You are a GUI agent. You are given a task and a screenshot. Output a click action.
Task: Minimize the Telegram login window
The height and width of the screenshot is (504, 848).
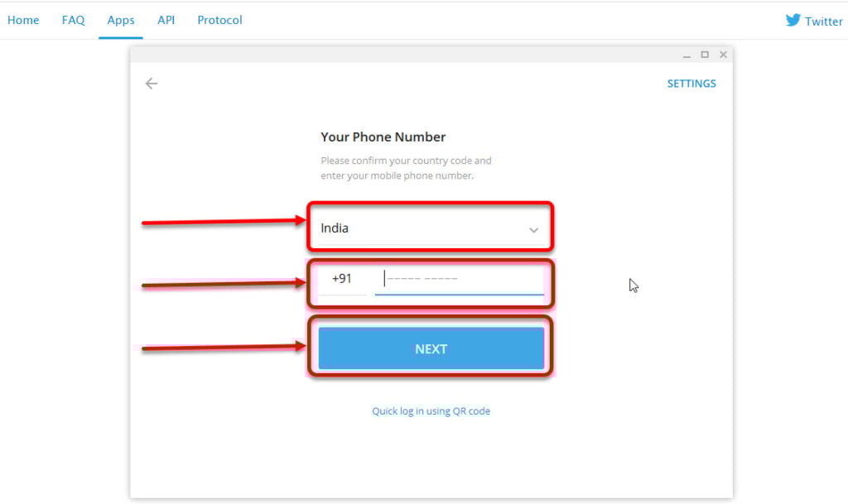pyautogui.click(x=687, y=55)
